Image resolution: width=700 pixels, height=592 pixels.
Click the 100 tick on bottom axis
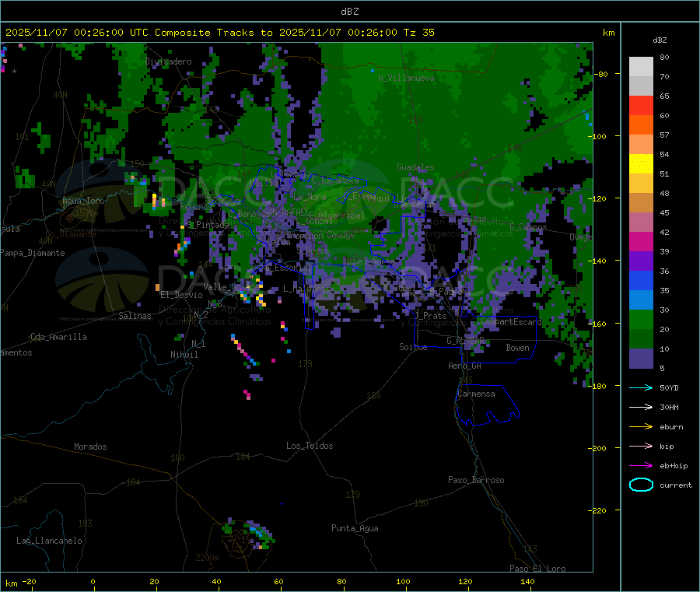(x=403, y=581)
